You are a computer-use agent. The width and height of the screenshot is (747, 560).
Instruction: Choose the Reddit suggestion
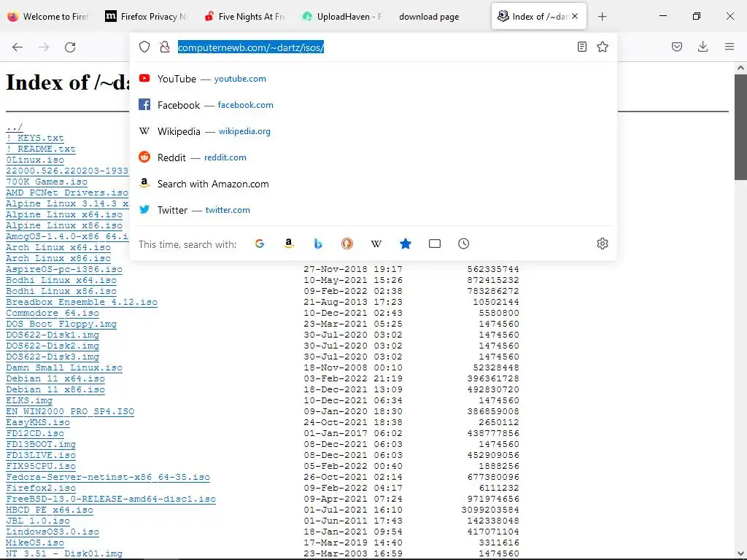click(373, 157)
